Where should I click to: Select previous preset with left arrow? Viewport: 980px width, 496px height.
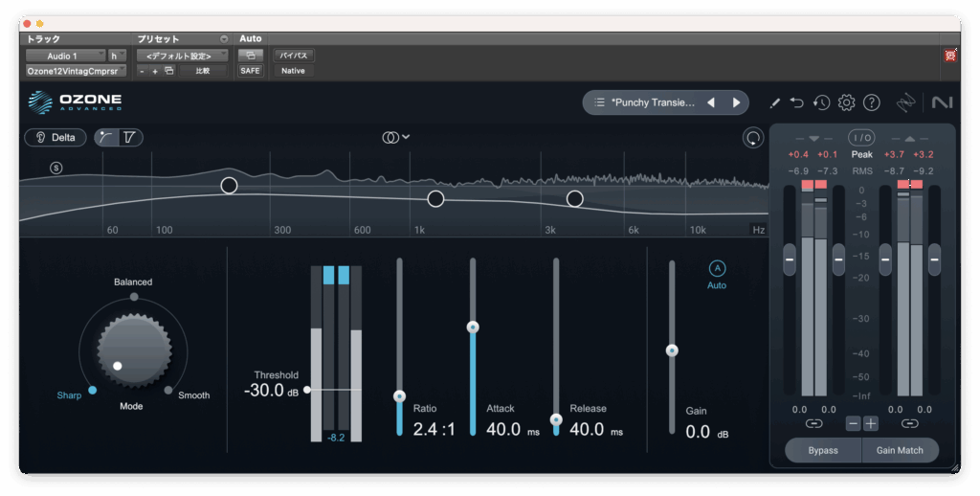(x=711, y=102)
